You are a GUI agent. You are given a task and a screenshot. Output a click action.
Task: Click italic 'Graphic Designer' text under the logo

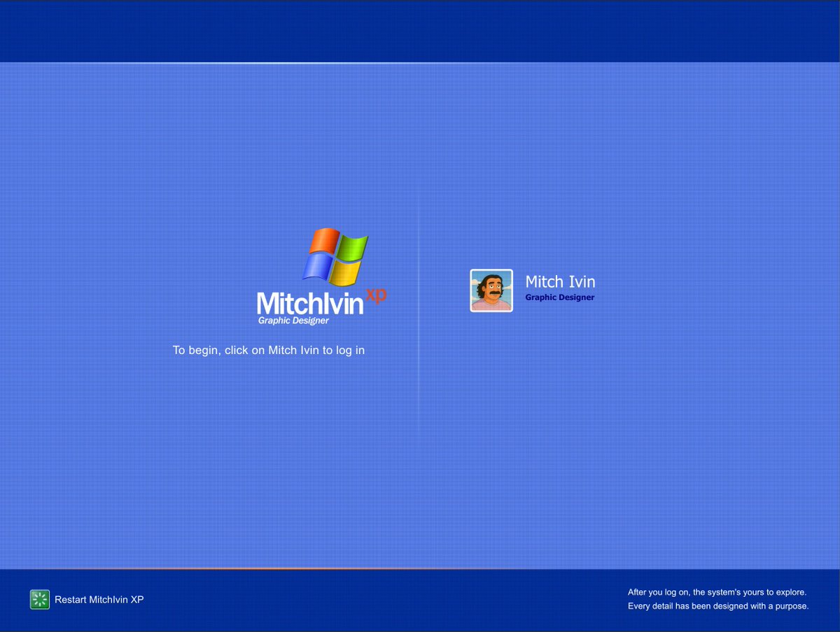[293, 321]
